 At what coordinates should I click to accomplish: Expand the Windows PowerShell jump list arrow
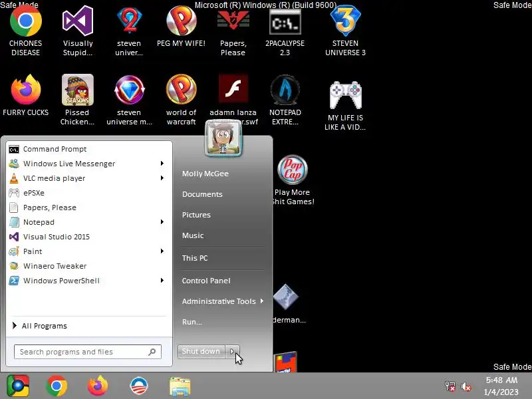tap(162, 281)
